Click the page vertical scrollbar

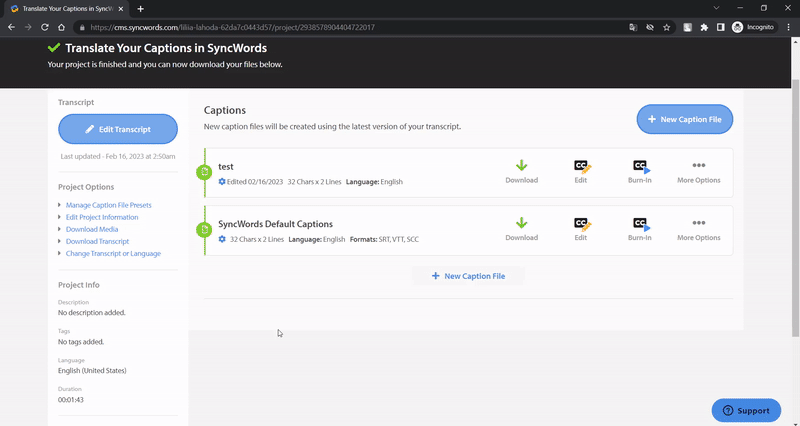coord(795,208)
